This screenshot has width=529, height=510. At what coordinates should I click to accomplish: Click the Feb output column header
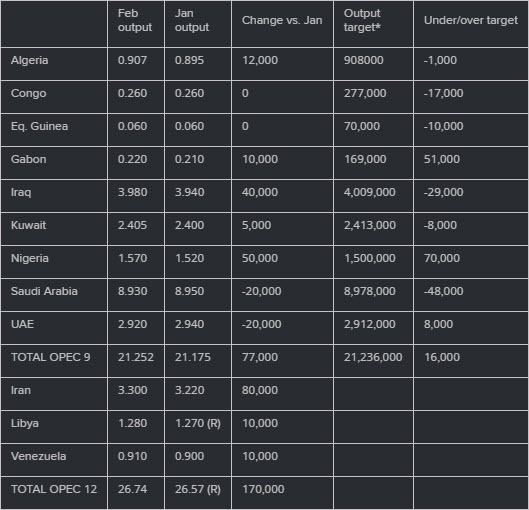135,20
